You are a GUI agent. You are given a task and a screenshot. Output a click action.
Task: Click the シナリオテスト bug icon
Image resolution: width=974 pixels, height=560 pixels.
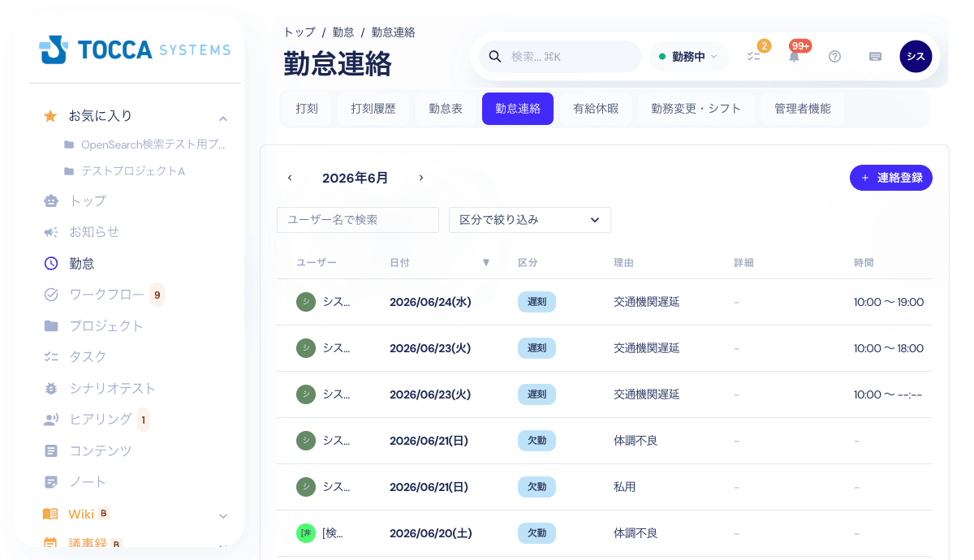coord(51,389)
